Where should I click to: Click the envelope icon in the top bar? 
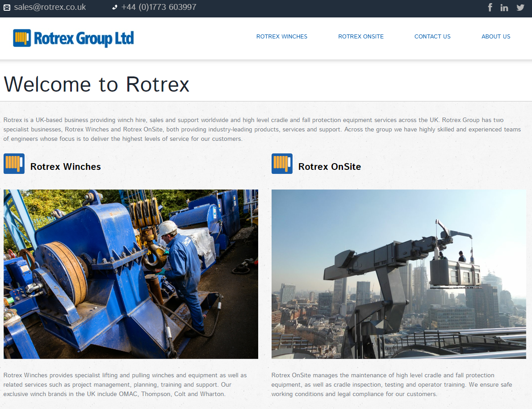6,7
